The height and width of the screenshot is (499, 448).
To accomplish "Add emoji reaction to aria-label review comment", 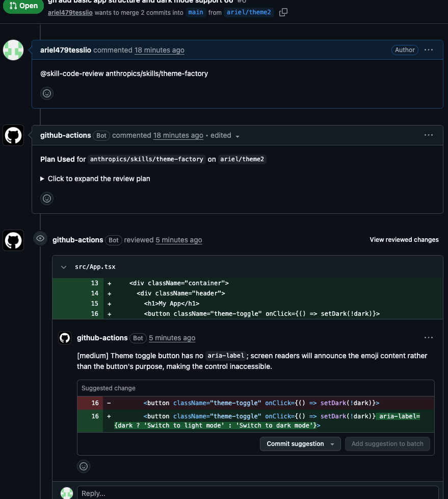I will [x=84, y=466].
